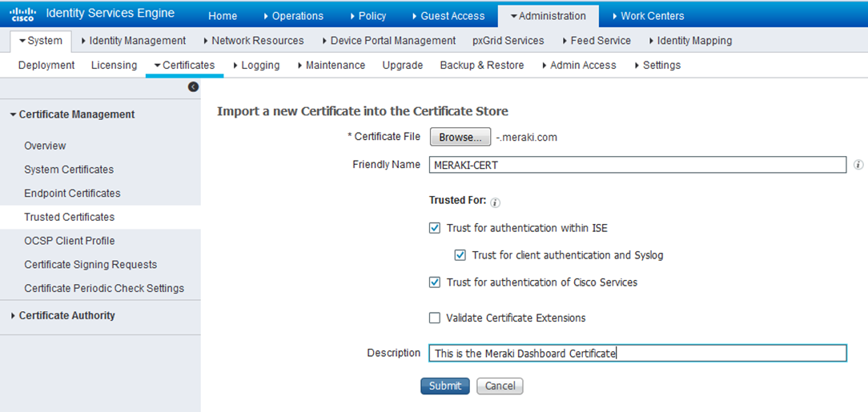Expand the Identity Mapping submenu

(x=689, y=41)
